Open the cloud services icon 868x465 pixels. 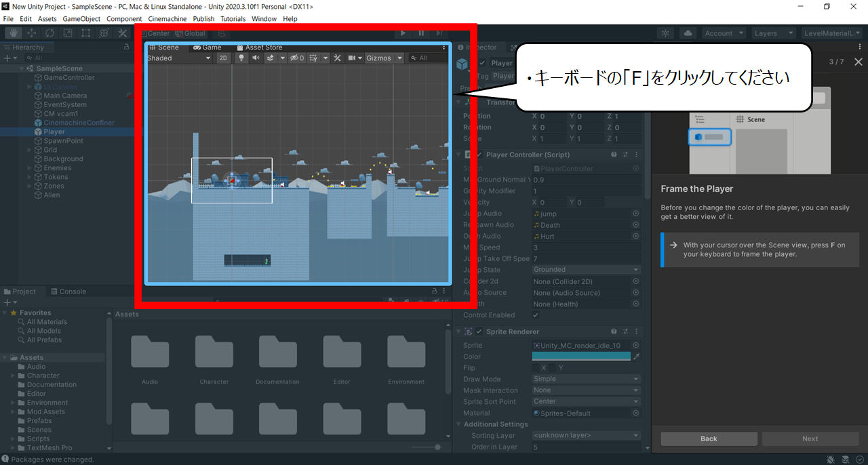point(688,33)
